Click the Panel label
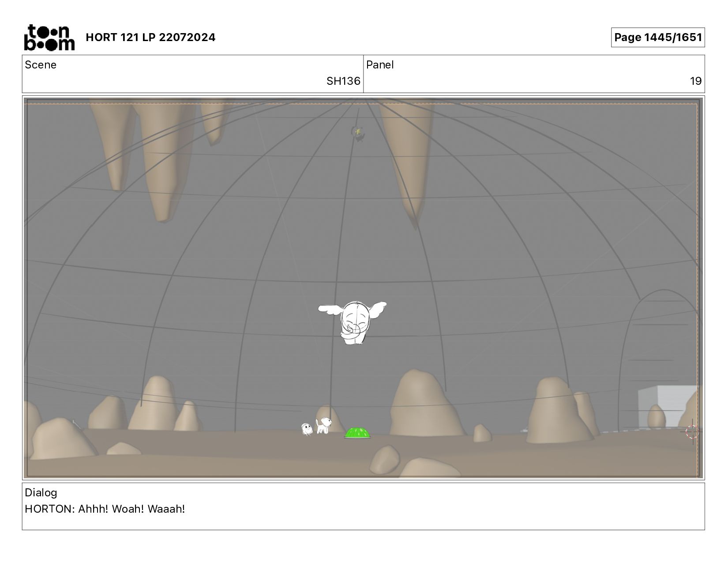Screen dimensions: 728x563 (380, 65)
